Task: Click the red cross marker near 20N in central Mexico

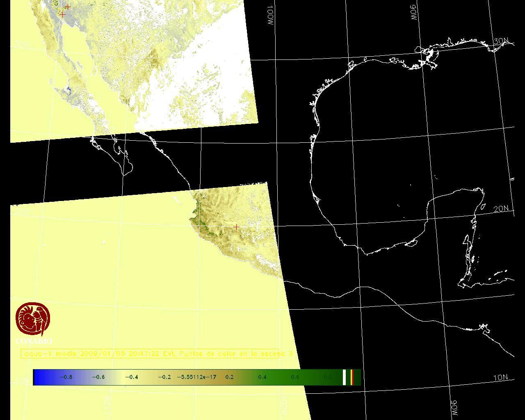Action: tap(237, 226)
